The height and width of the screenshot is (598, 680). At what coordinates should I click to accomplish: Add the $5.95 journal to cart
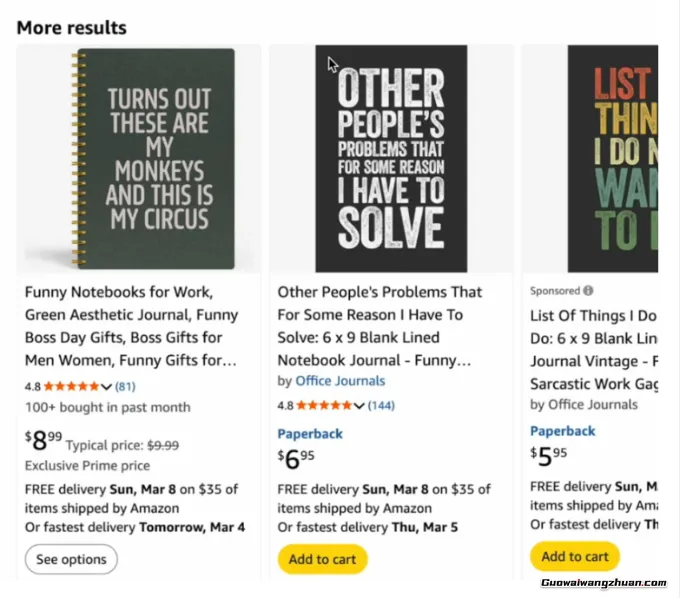coord(575,557)
